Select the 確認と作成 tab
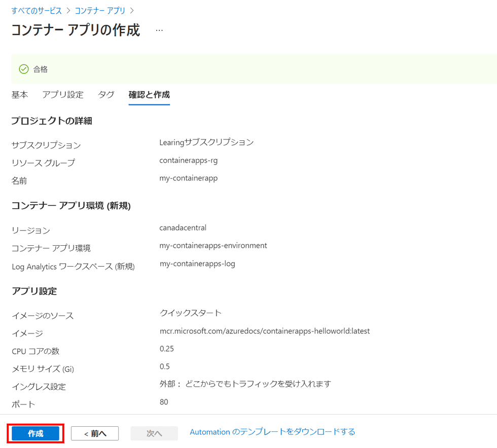This screenshot has width=497, height=448. click(x=149, y=94)
